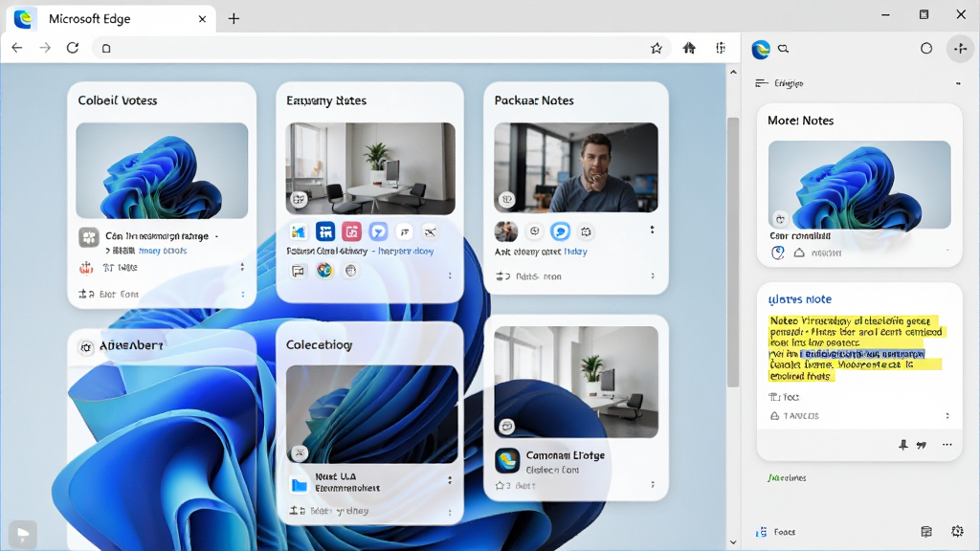Open the collections icon beside the home icon

(x=721, y=48)
